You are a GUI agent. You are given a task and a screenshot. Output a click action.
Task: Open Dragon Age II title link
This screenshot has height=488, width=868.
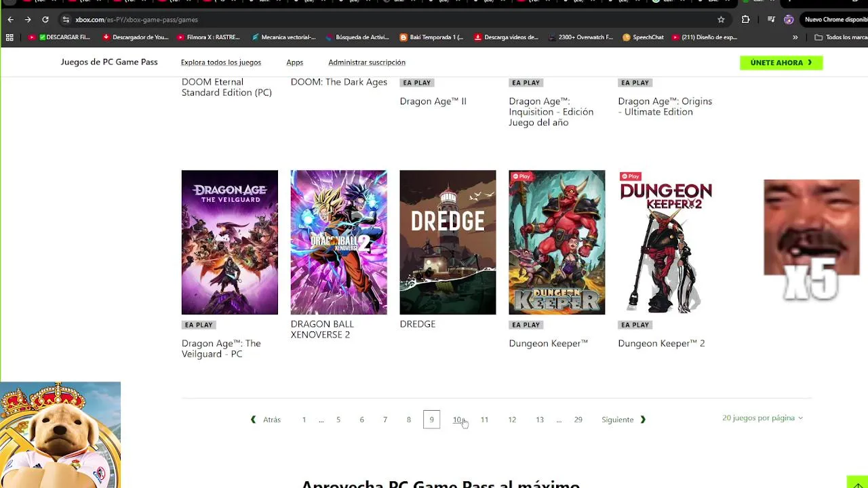tap(433, 102)
